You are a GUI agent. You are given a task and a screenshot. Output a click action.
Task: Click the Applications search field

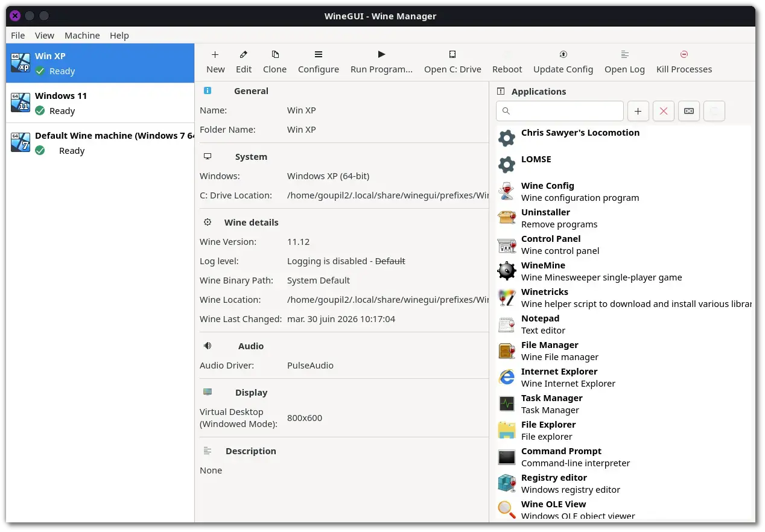[560, 111]
